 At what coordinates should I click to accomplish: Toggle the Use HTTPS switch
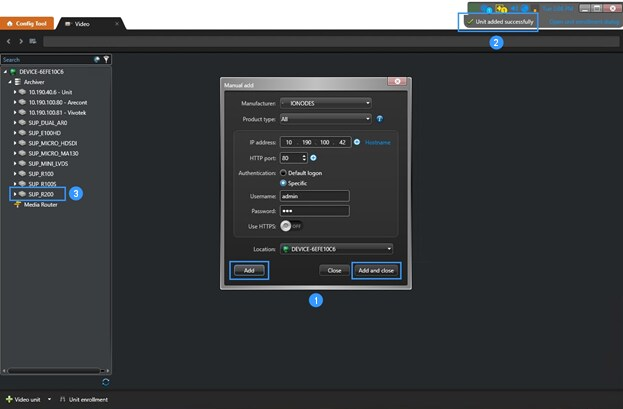pos(292,226)
